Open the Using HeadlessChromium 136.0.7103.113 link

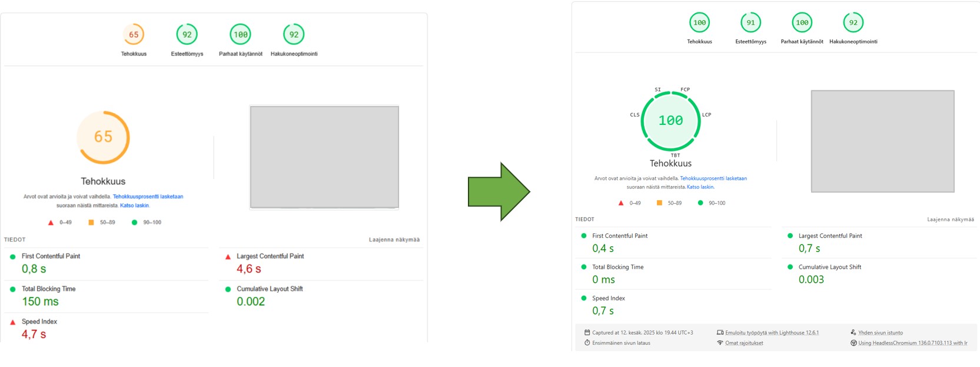point(912,343)
